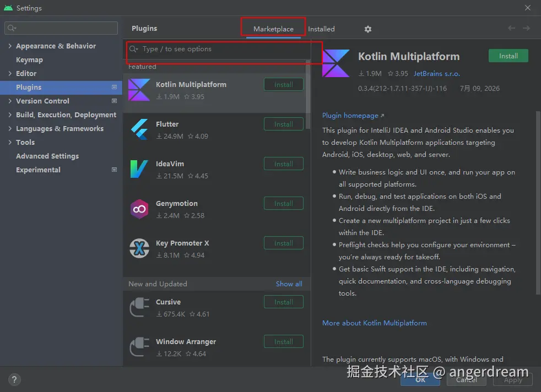Image resolution: width=541 pixels, height=392 pixels.
Task: Click the version text 0.3.4(212-1.7.11-357-IJ)-116
Action: [x=402, y=88]
